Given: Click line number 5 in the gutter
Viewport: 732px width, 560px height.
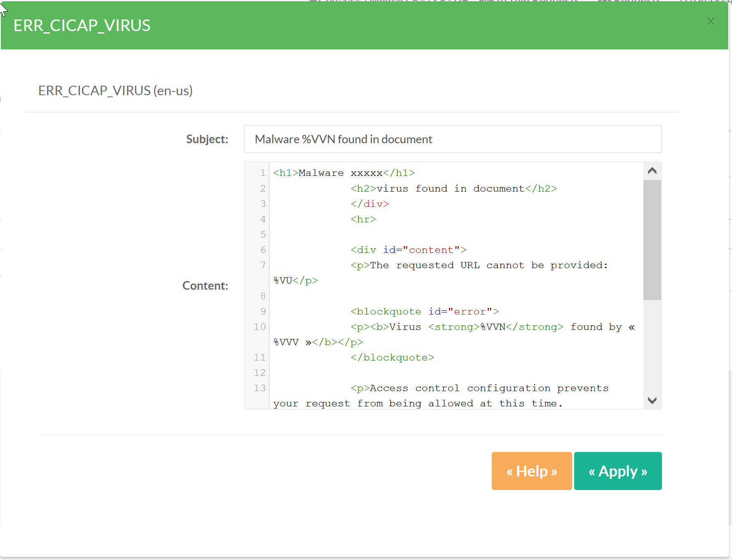Looking at the screenshot, I should tap(263, 235).
